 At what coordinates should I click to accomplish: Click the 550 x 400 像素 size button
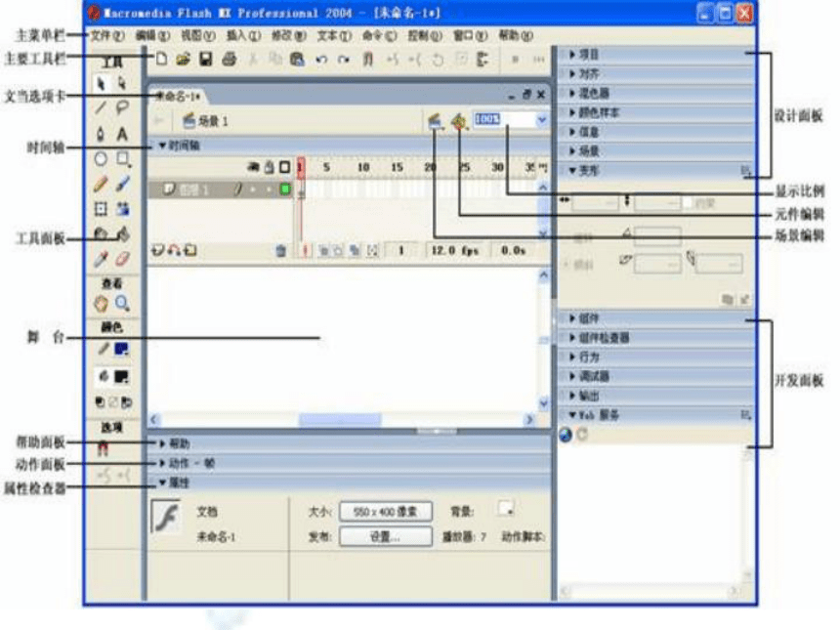pos(386,512)
